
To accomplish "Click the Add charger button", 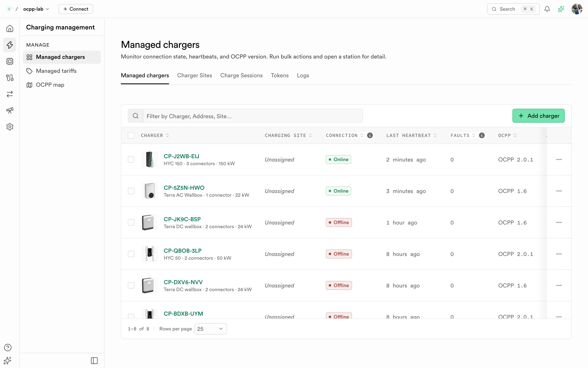I will 538,116.
